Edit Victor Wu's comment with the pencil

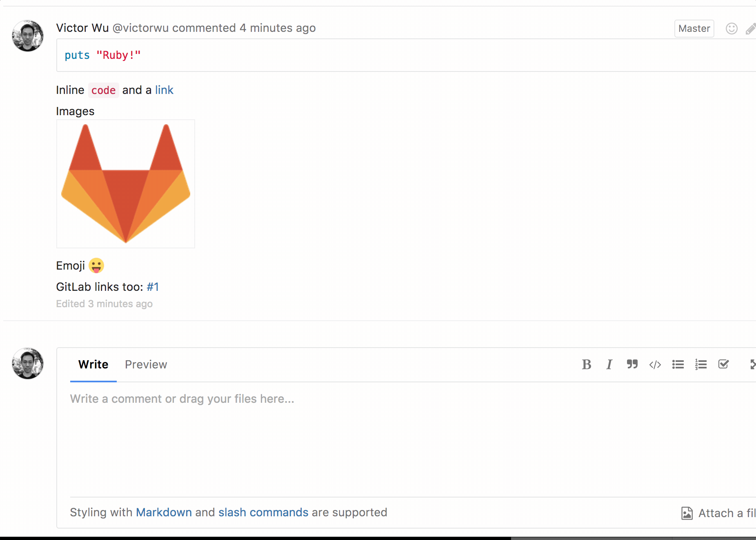click(750, 29)
